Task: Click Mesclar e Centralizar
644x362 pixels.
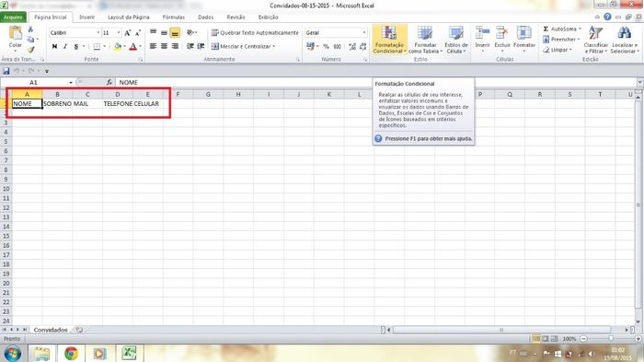Action: click(x=243, y=46)
